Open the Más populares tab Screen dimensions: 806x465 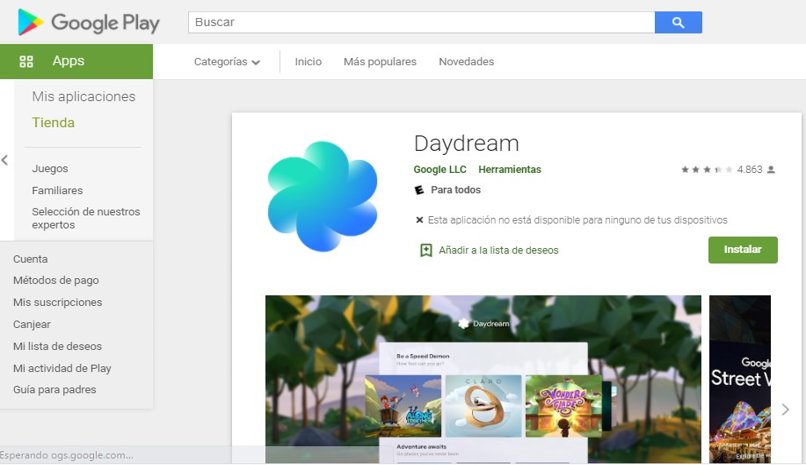pyautogui.click(x=380, y=62)
